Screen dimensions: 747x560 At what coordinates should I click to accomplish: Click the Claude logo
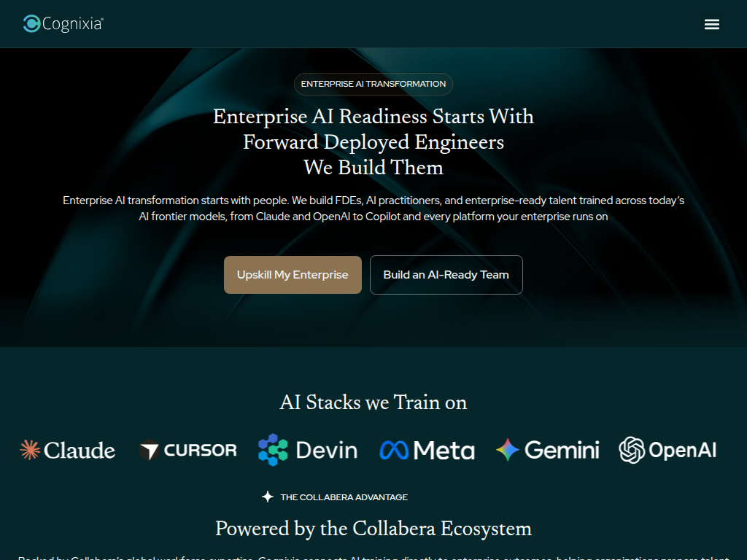point(68,450)
